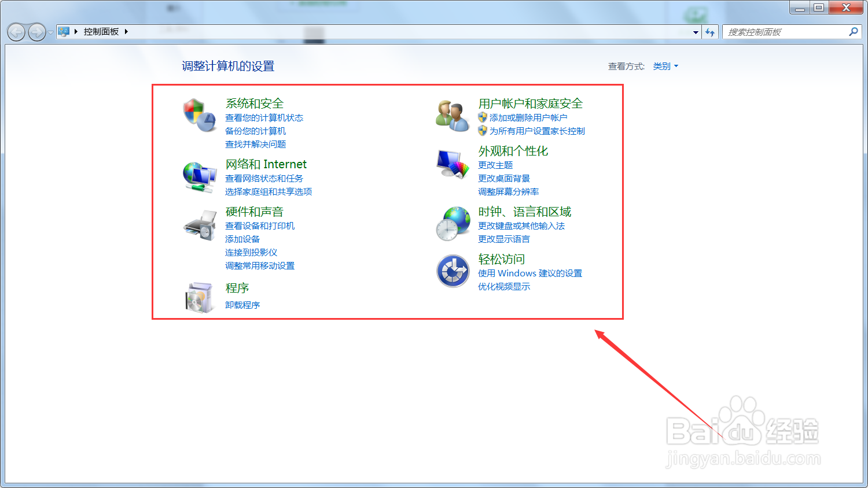Click the Control Panel address bar icon
This screenshot has height=488, width=868.
tap(64, 32)
